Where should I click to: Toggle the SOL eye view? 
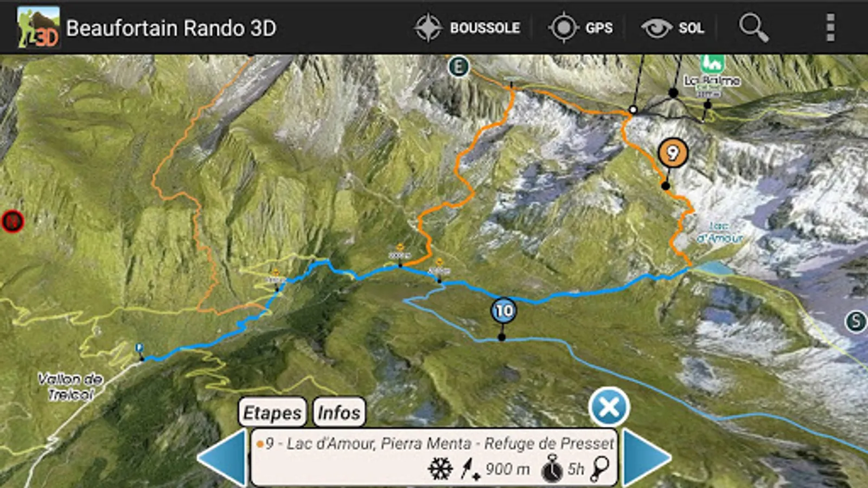pyautogui.click(x=673, y=27)
